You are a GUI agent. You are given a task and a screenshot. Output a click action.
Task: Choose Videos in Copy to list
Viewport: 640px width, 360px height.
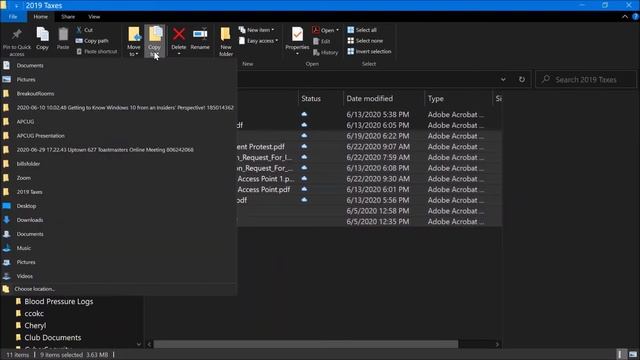(118, 276)
